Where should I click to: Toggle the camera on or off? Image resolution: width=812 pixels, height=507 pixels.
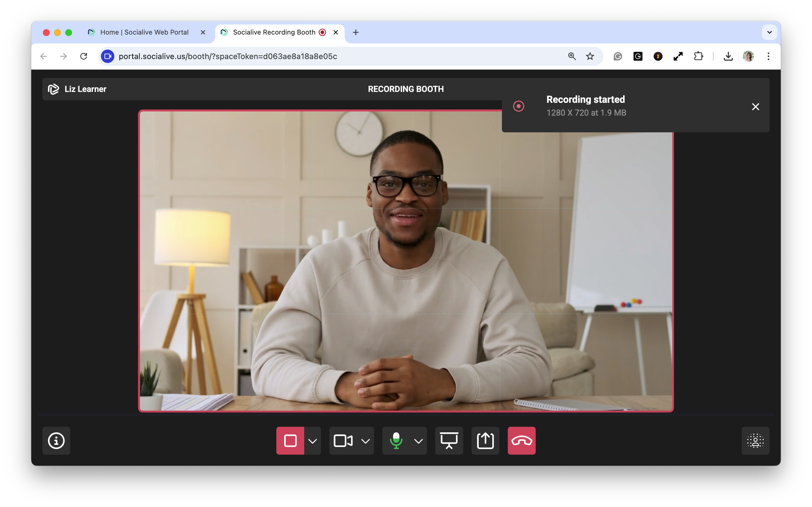pyautogui.click(x=343, y=441)
